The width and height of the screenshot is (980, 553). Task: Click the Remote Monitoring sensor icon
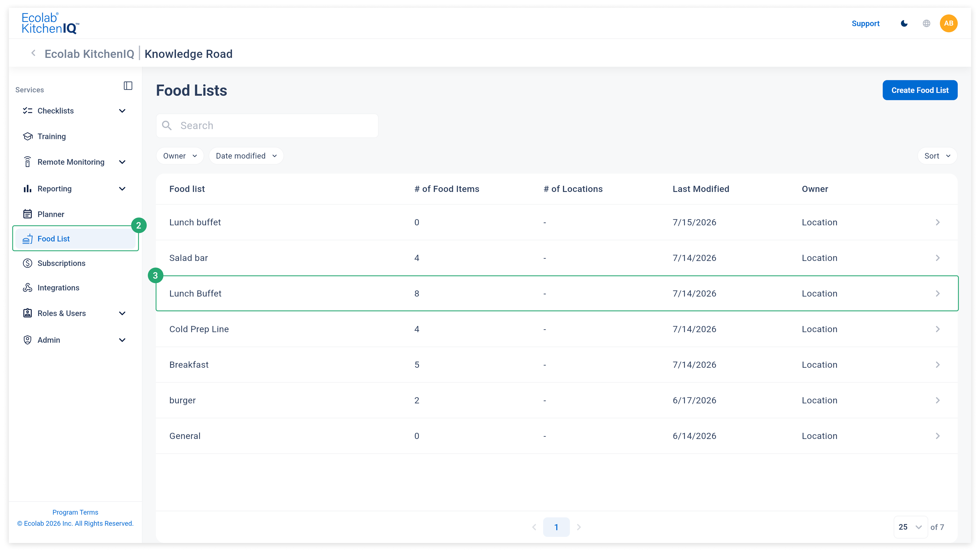pos(27,162)
